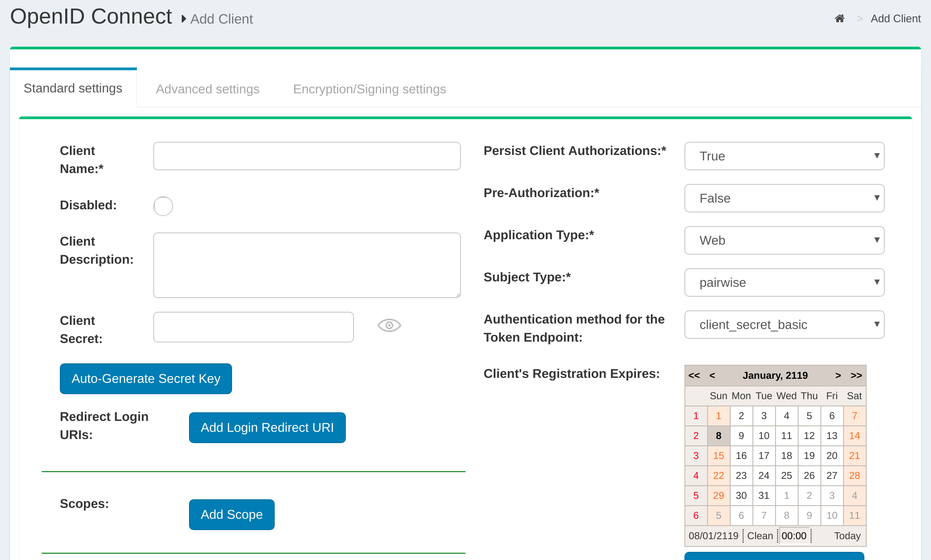Toggle the Disabled checkbox
Image resolution: width=931 pixels, height=560 pixels.
click(163, 206)
